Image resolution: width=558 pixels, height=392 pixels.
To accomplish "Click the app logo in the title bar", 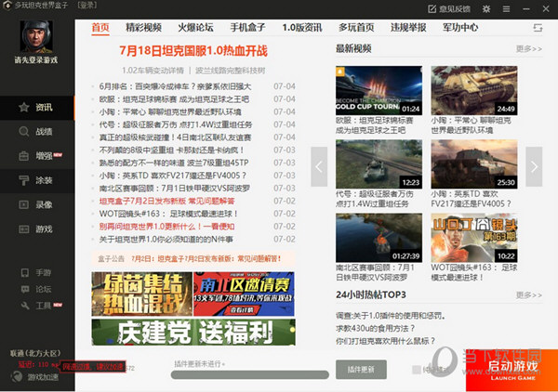I will [x=7, y=6].
